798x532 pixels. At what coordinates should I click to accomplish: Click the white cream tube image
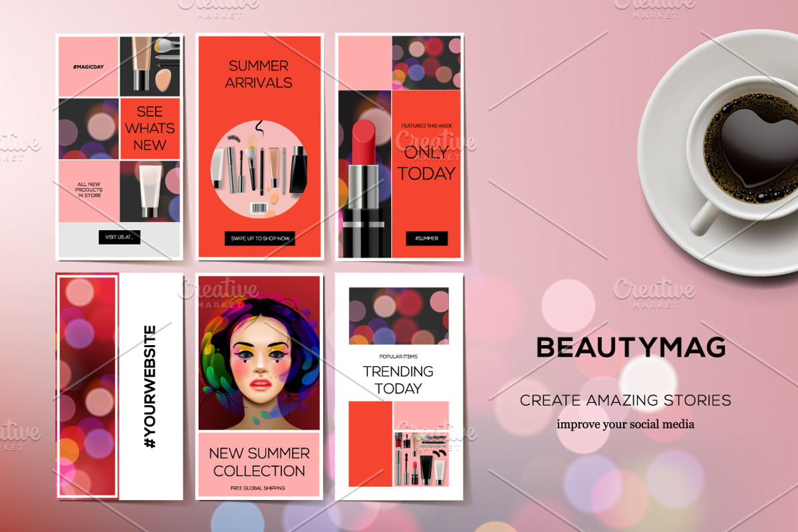click(x=150, y=191)
